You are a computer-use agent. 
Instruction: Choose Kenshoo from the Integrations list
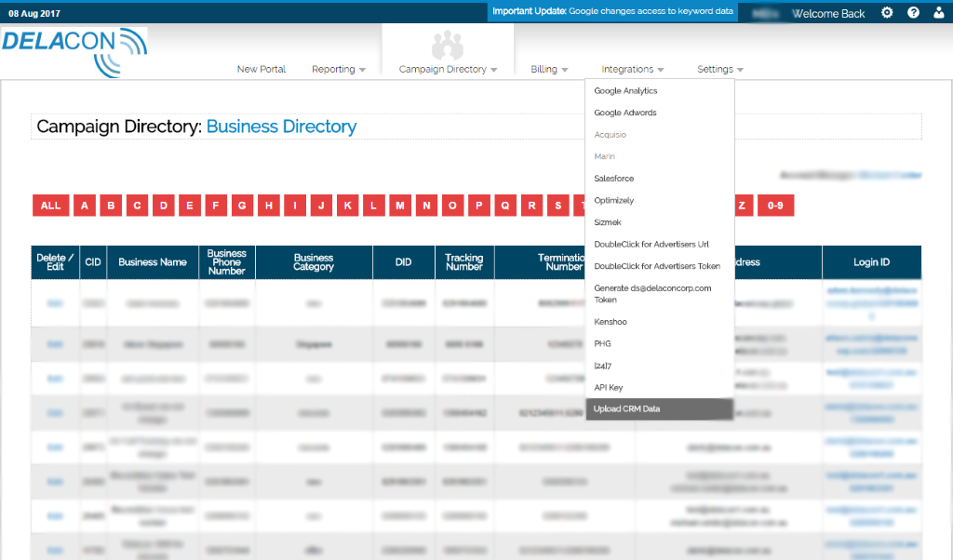(611, 322)
